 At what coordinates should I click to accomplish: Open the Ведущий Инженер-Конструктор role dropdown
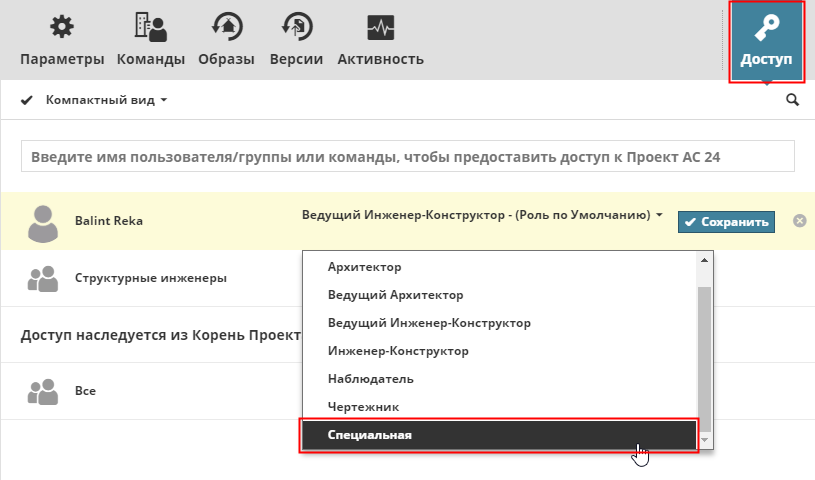click(482, 215)
